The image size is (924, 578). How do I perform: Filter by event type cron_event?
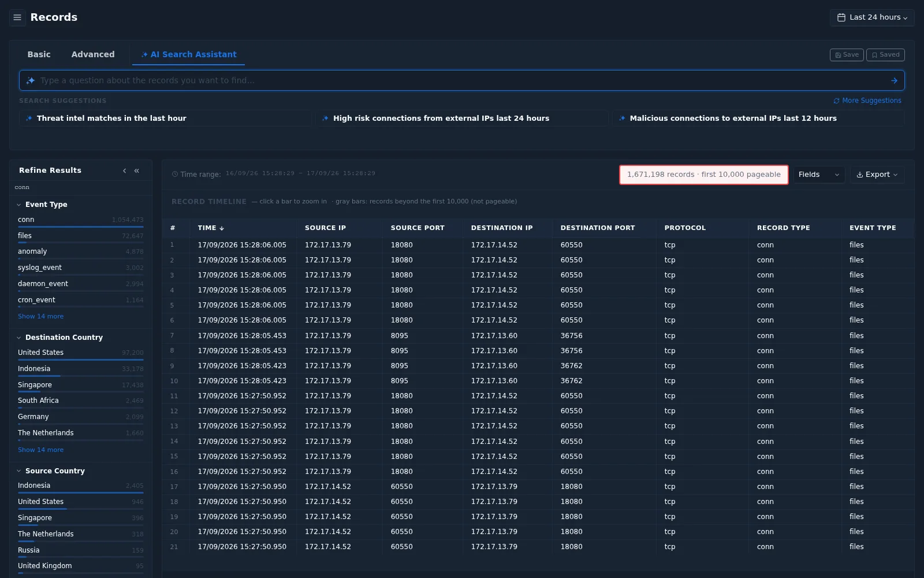click(80, 301)
